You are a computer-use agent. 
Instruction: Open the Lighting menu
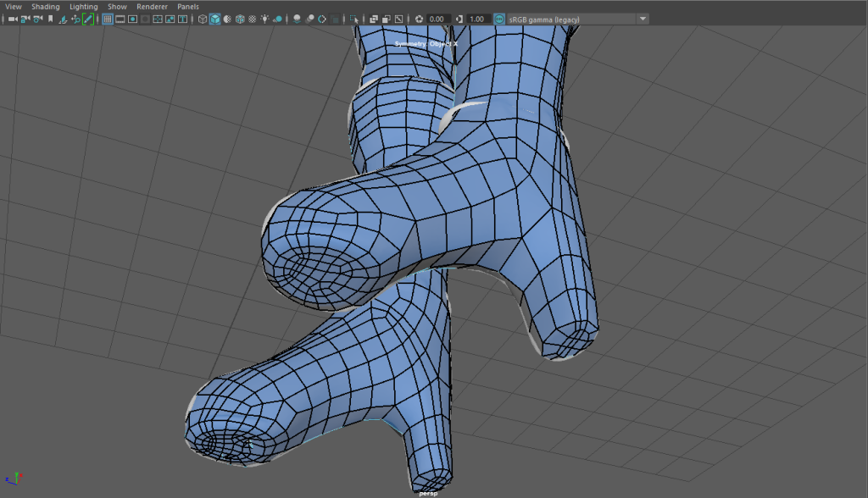(83, 6)
